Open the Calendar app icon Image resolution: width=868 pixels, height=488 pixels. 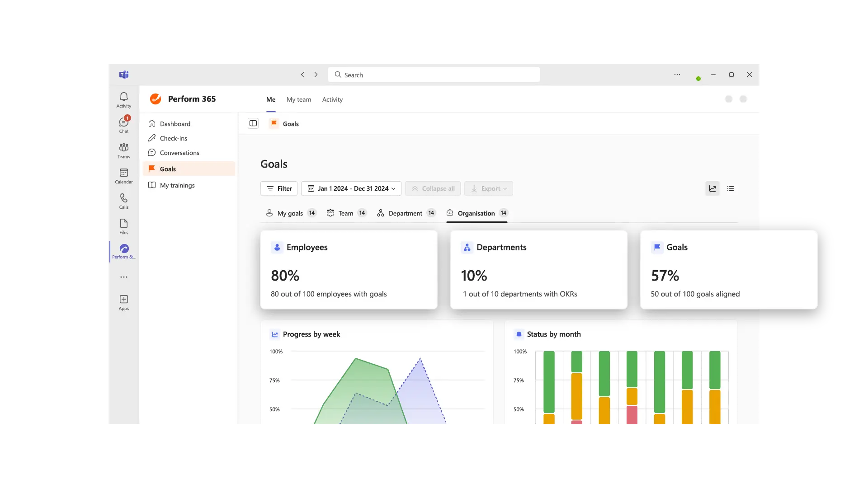[123, 175]
